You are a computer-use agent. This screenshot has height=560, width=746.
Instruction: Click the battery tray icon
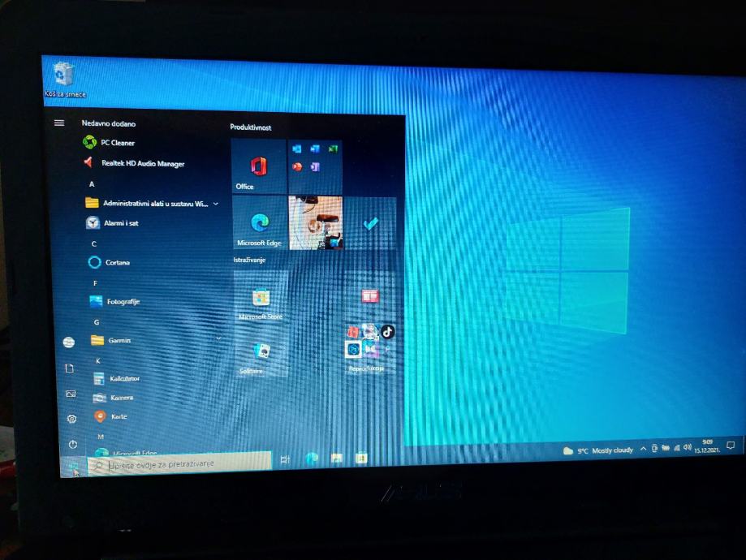click(666, 448)
